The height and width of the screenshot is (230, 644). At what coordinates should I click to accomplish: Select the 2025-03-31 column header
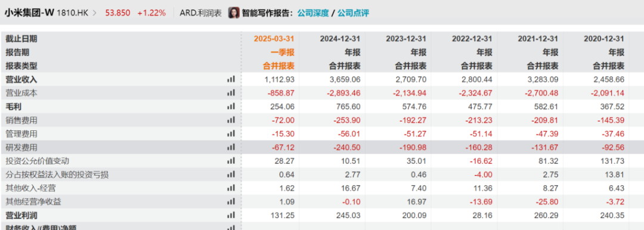click(x=274, y=39)
